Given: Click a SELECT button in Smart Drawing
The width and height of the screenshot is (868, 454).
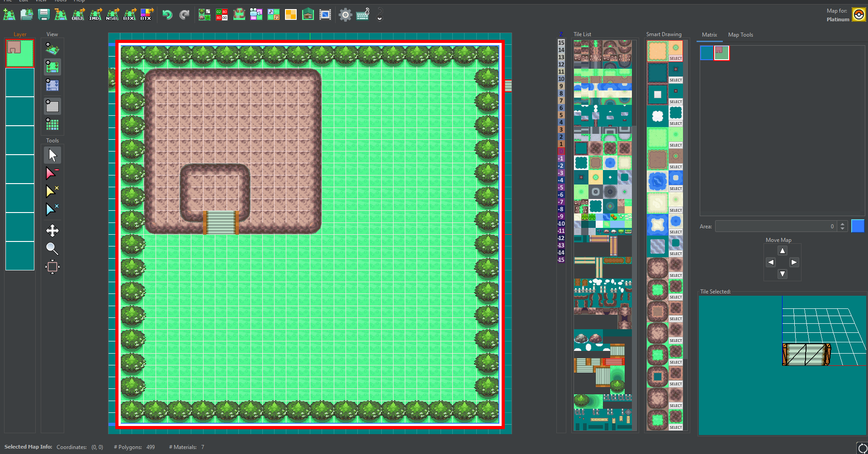Looking at the screenshot, I should pyautogui.click(x=675, y=58).
